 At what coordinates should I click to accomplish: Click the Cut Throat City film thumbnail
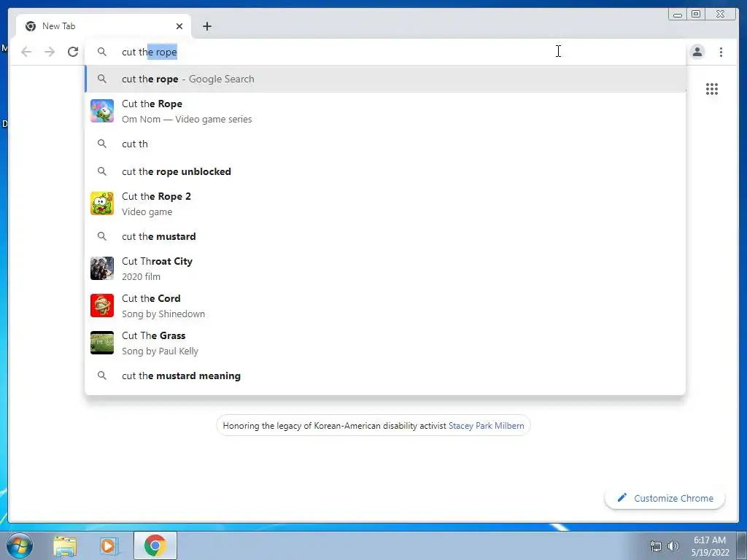[x=102, y=268]
